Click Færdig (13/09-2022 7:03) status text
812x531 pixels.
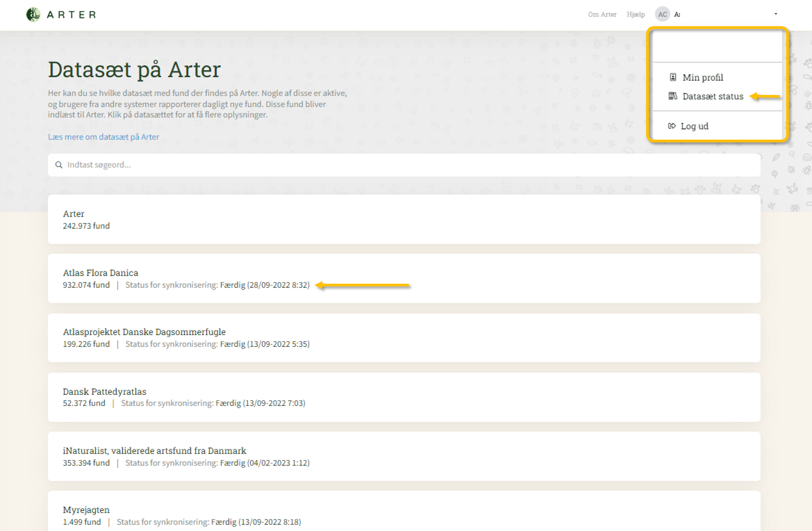click(260, 403)
